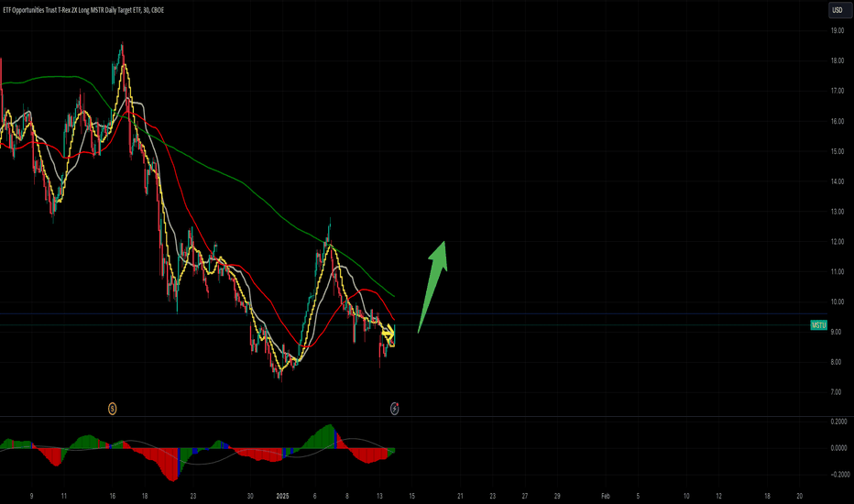Click date label '11' on time axis
854x504 pixels.
(x=64, y=496)
